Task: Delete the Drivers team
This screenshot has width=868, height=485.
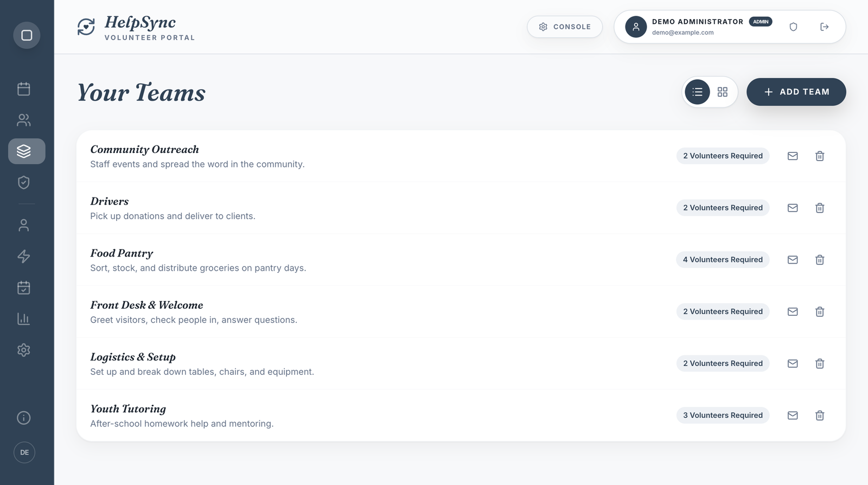Action: pos(820,208)
